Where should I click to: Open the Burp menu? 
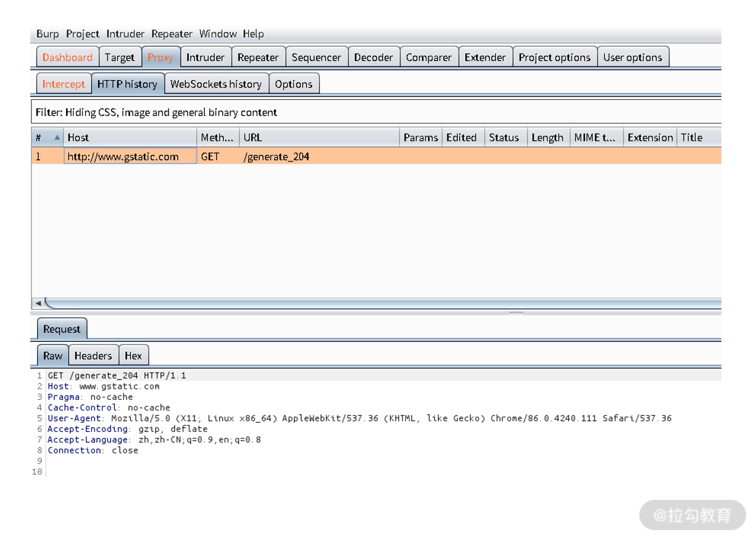[x=48, y=34]
